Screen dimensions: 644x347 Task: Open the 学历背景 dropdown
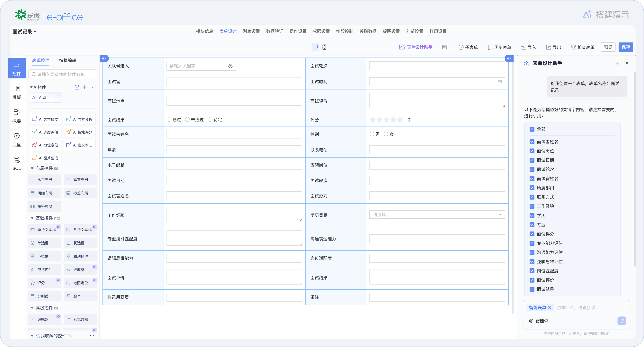[437, 215]
